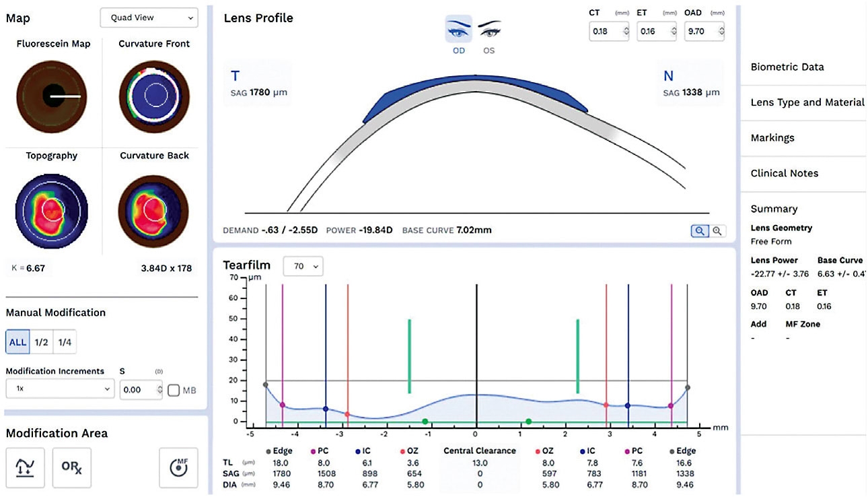Screen dimensions: 868x497
Task: Click the OAD value input field
Action: [700, 31]
